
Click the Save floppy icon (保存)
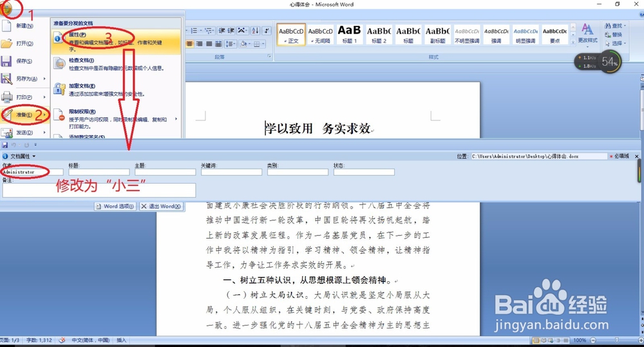(x=6, y=61)
